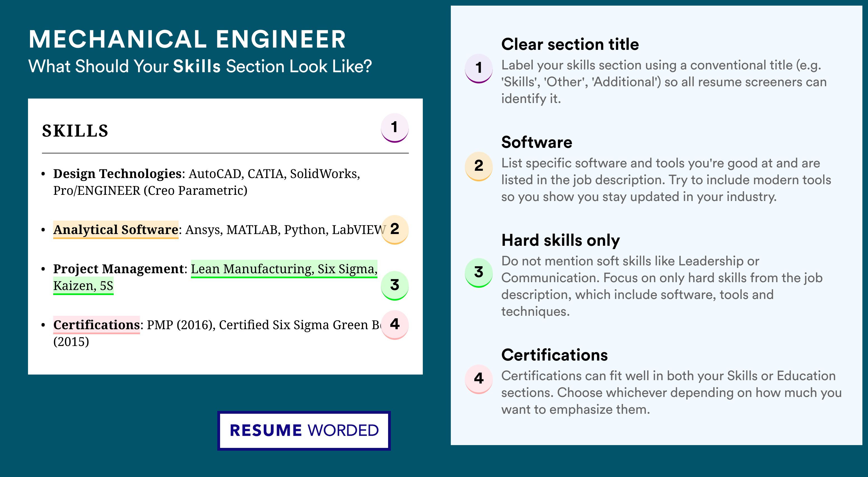Screen dimensions: 868x477
Task: Click the Software tip heading
Action: pos(536,142)
